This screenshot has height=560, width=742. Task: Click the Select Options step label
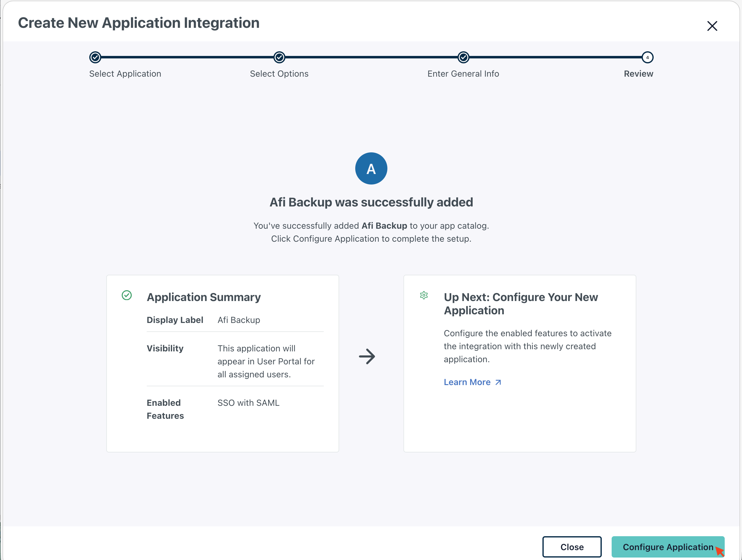(x=279, y=74)
